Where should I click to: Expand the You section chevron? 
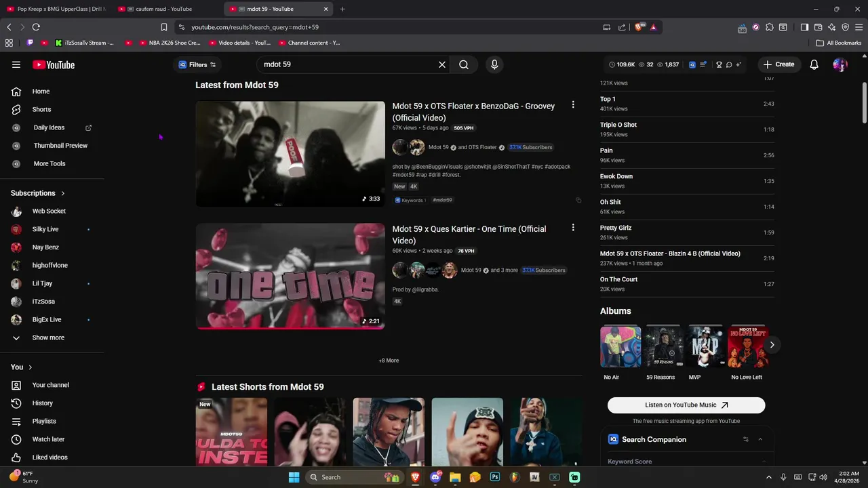30,367
